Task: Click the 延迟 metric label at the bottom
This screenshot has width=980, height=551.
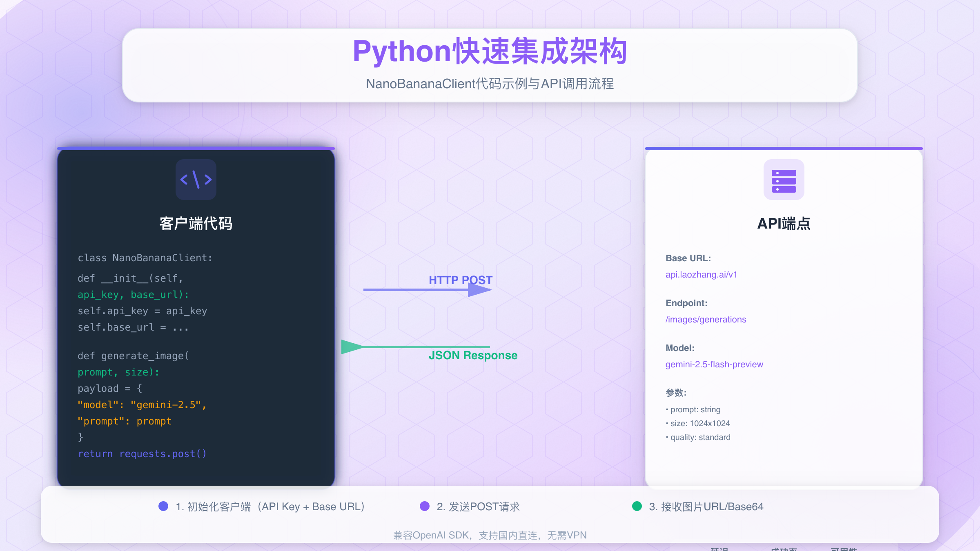Action: (x=719, y=549)
